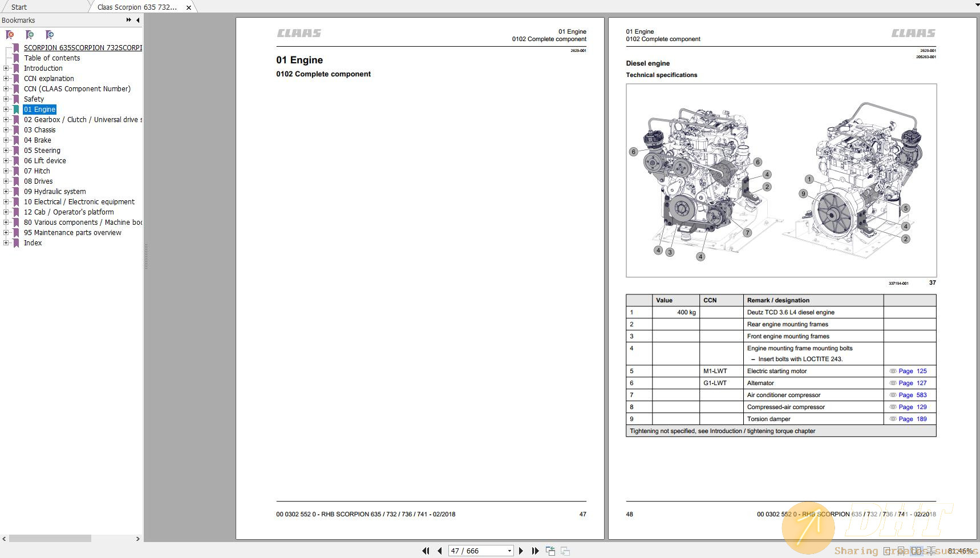The width and height of the screenshot is (980, 558).
Task: Open the tab list dropdown arrow at top right
Action: pos(976,5)
